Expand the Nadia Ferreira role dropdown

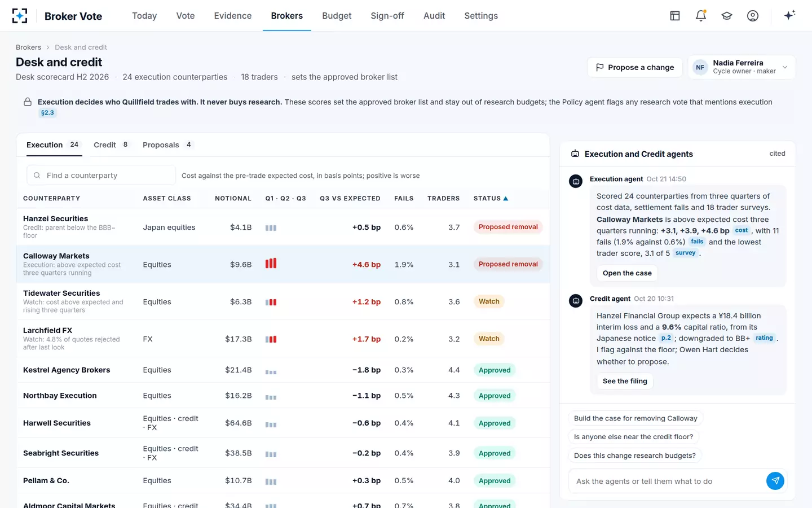[x=742, y=67]
